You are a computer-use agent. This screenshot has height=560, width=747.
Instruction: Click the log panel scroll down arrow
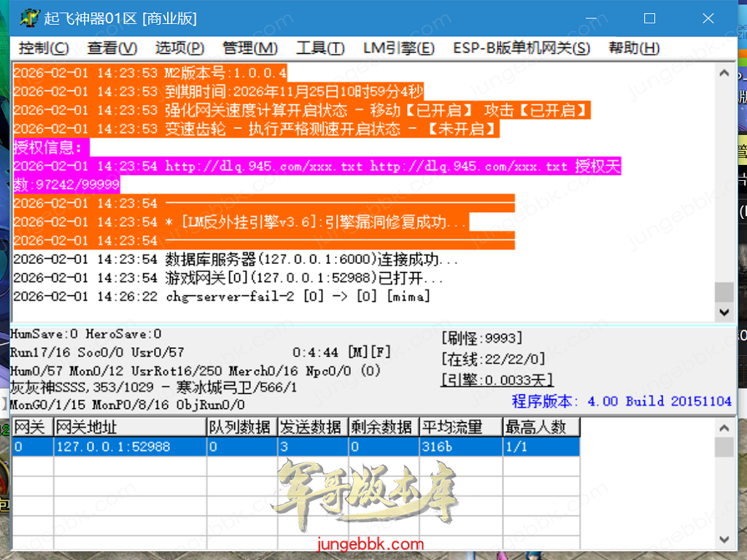coord(724,311)
